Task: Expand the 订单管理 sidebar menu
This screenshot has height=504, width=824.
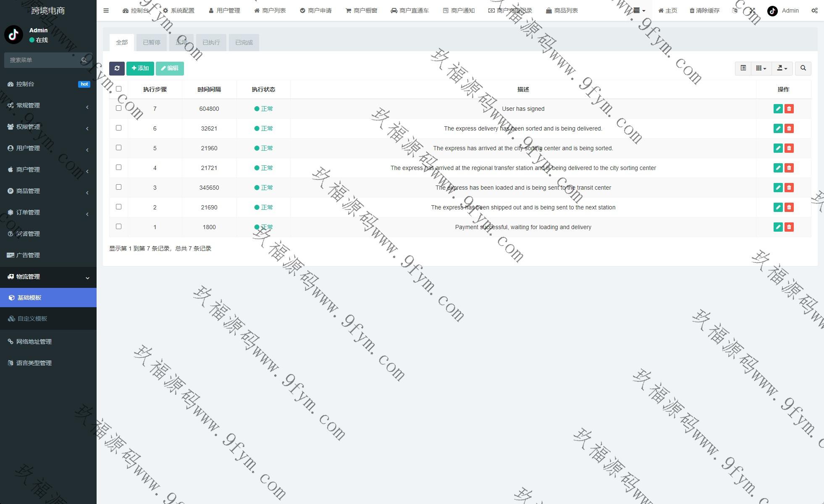Action: pyautogui.click(x=48, y=212)
